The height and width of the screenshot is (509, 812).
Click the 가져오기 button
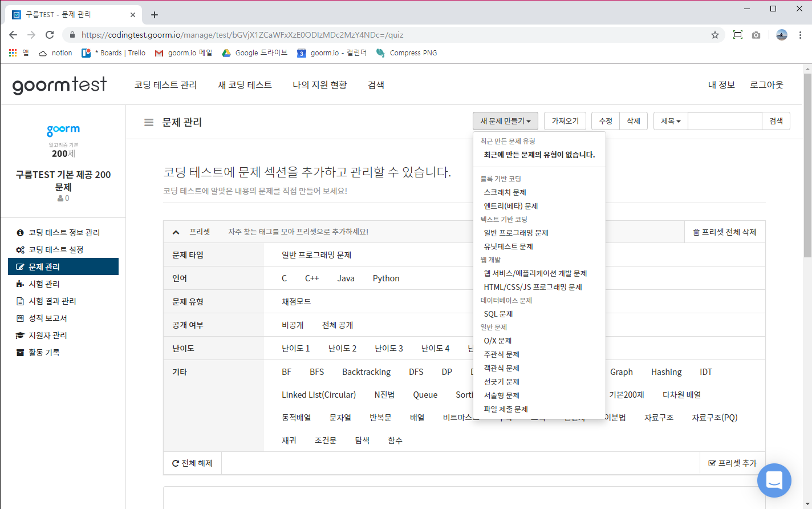tap(565, 120)
